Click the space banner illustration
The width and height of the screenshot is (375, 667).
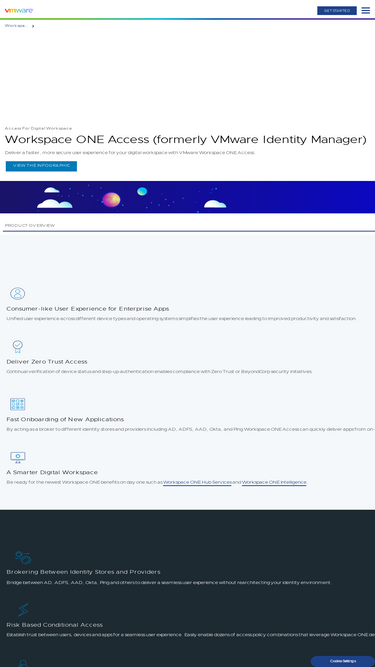[x=188, y=197]
